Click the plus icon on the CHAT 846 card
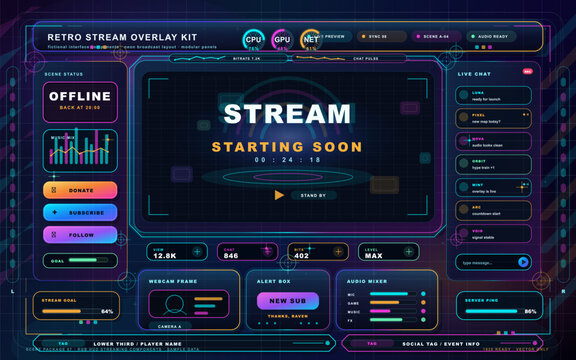 click(x=268, y=252)
